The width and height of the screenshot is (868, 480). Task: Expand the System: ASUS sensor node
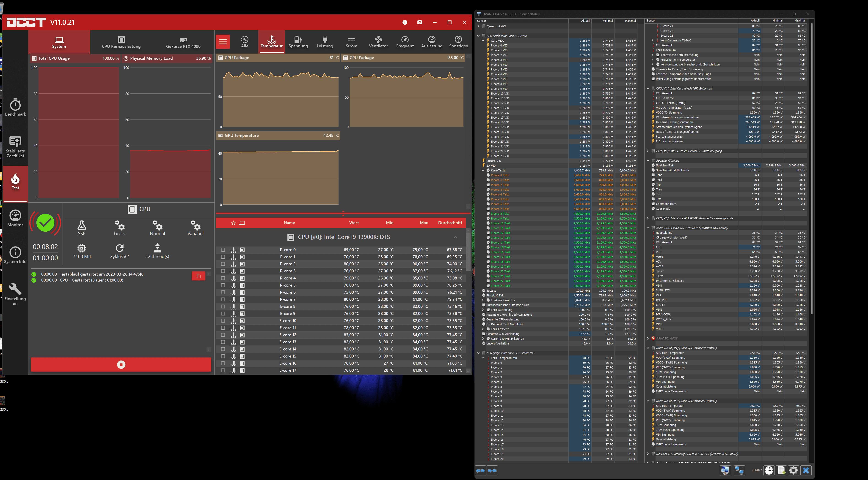[x=478, y=26]
